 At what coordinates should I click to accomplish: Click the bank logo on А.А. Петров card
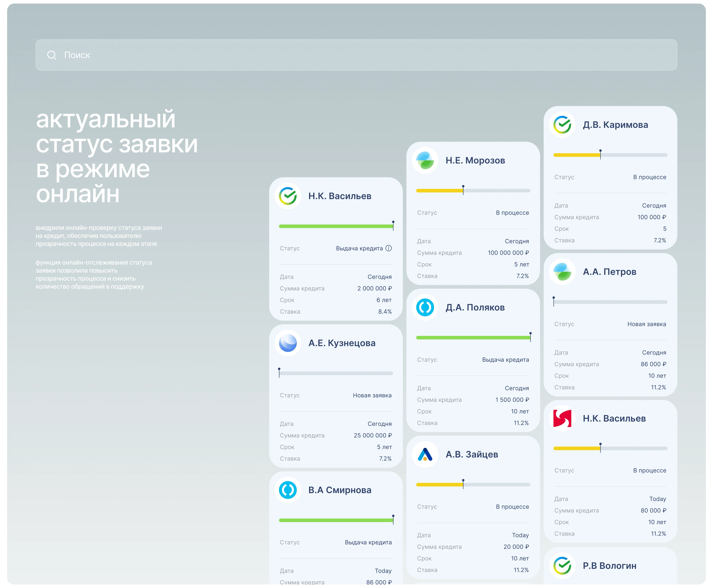[562, 272]
